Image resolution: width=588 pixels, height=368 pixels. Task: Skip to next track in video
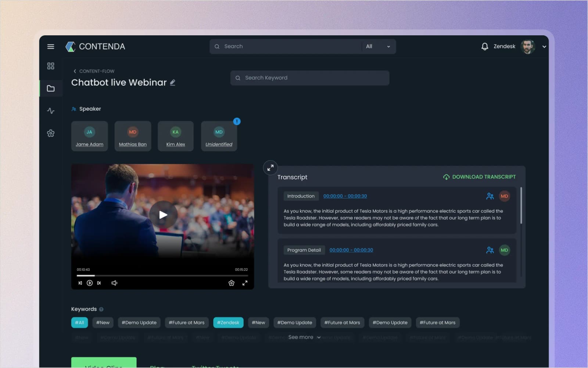coord(99,283)
